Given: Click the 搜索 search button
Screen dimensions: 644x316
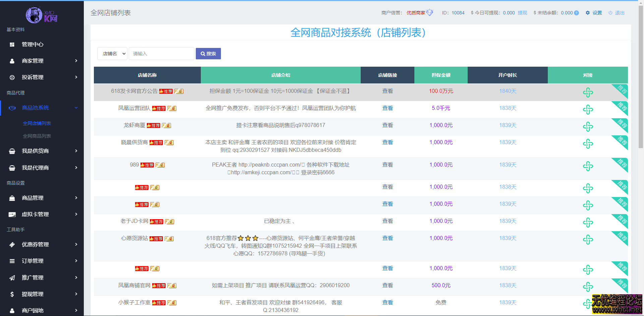Looking at the screenshot, I should (x=208, y=53).
